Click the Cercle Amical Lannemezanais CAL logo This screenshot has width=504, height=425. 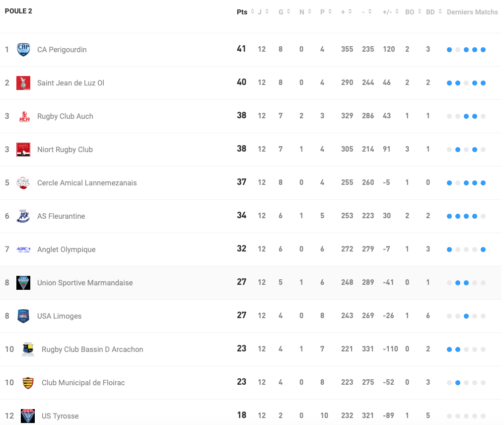23,182
